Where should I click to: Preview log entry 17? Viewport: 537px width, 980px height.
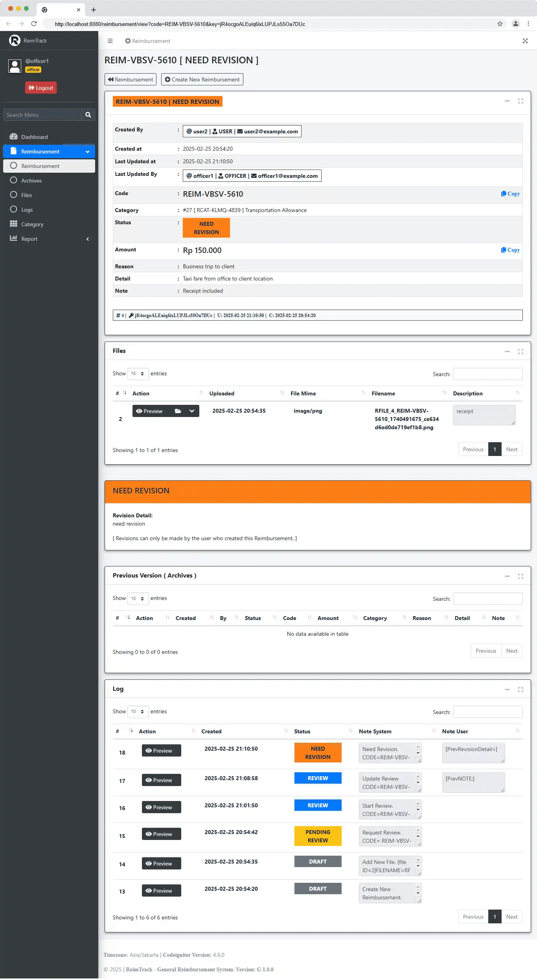coord(162,780)
